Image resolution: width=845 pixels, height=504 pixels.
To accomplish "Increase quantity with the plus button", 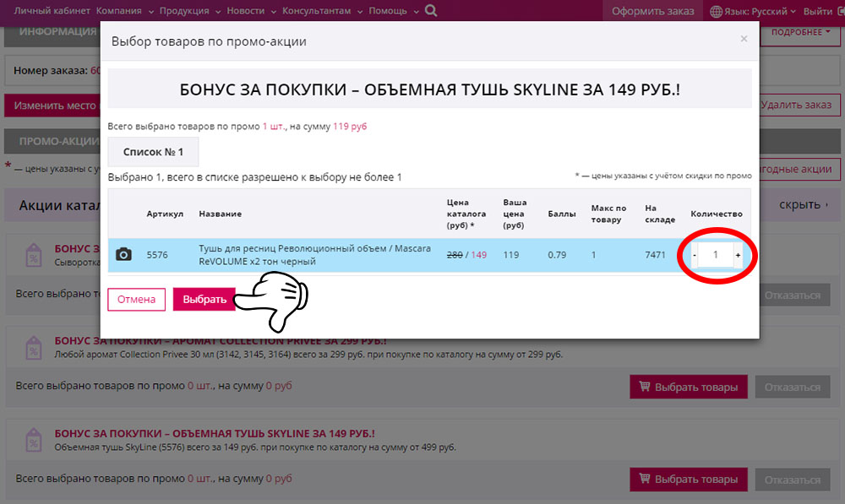I will click(x=738, y=255).
